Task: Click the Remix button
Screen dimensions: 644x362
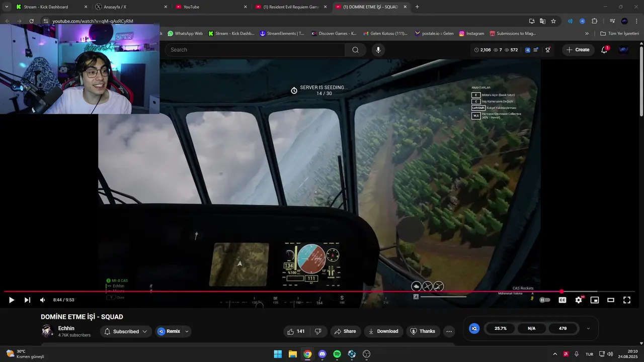Action: tap(168, 331)
